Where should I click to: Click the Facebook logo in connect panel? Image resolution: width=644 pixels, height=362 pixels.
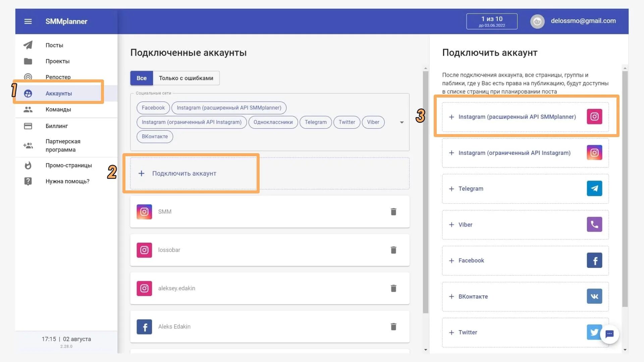click(594, 260)
